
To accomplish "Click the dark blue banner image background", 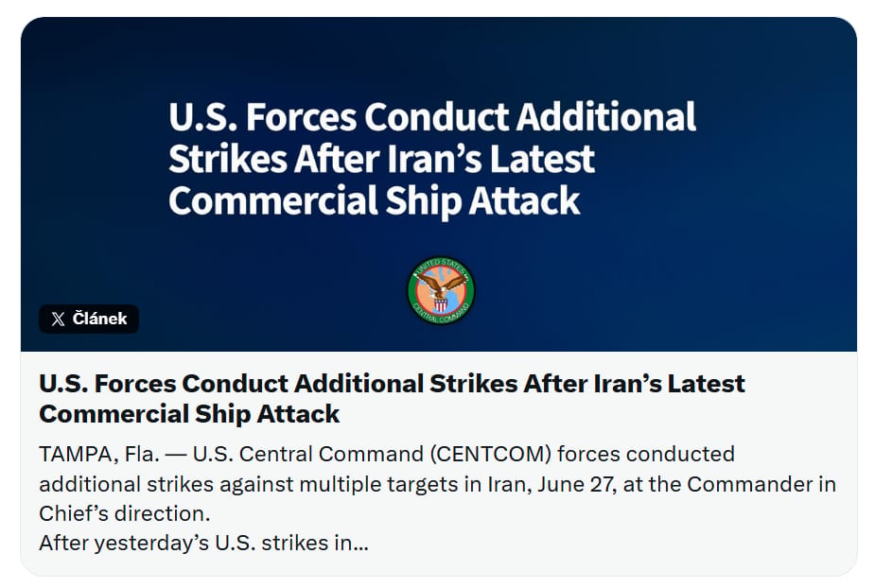I will 726,251.
